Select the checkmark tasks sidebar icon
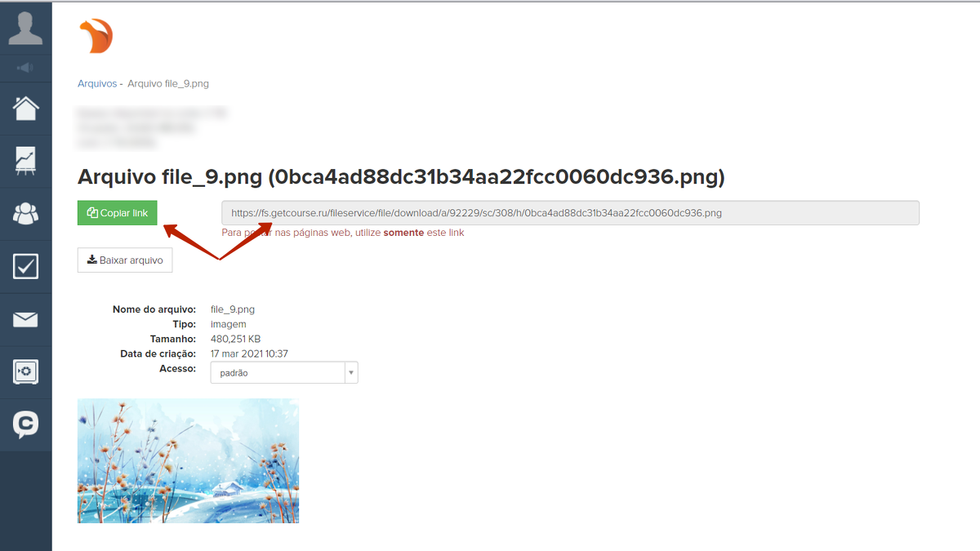Viewport: 980px width, 551px height. click(25, 266)
